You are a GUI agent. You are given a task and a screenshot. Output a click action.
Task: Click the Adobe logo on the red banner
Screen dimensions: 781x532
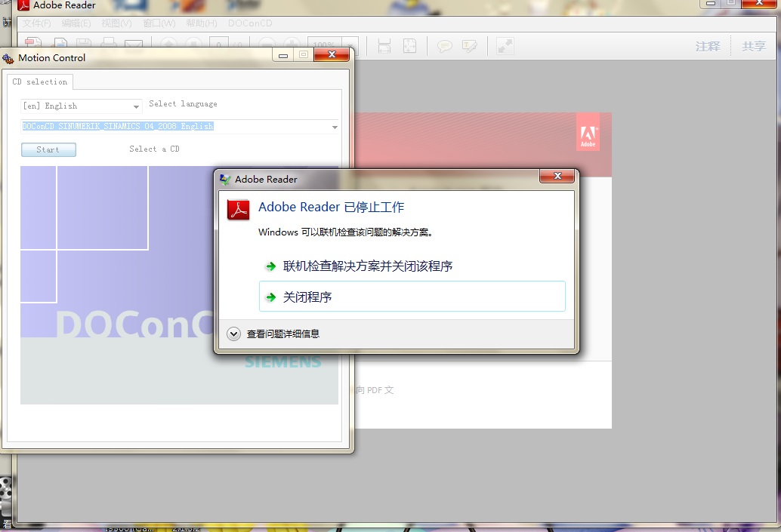tap(588, 133)
